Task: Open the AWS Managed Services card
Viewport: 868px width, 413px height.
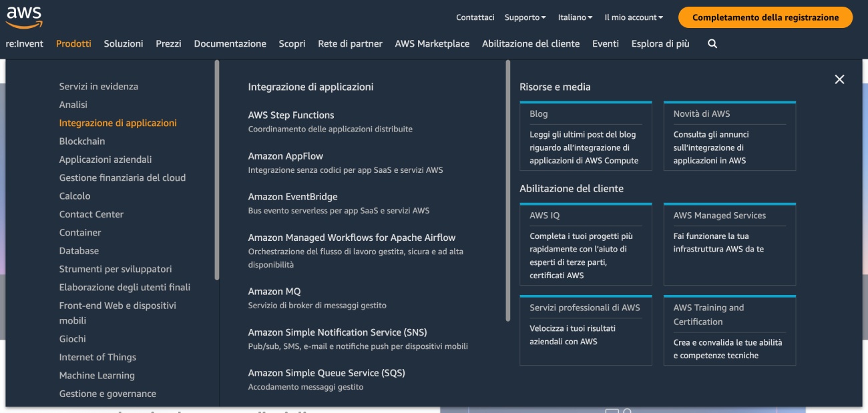Action: tap(730, 244)
